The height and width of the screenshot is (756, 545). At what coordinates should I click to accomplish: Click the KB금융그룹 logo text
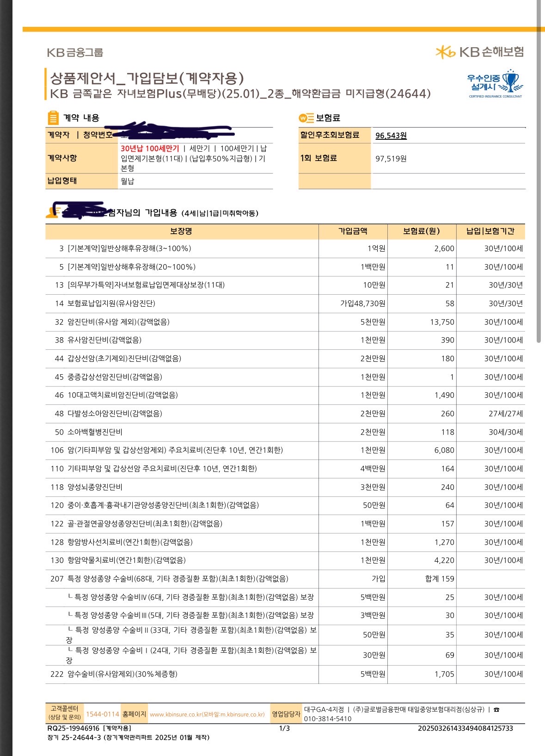click(x=75, y=52)
